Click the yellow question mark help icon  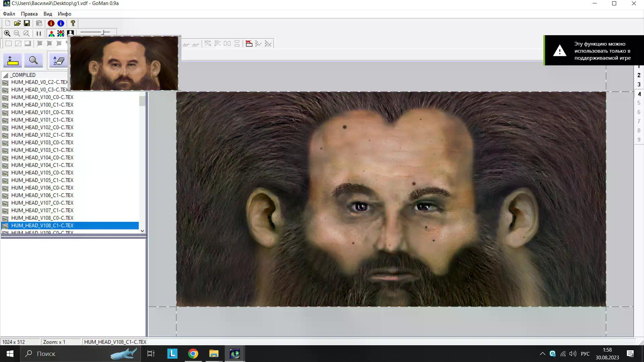73,23
